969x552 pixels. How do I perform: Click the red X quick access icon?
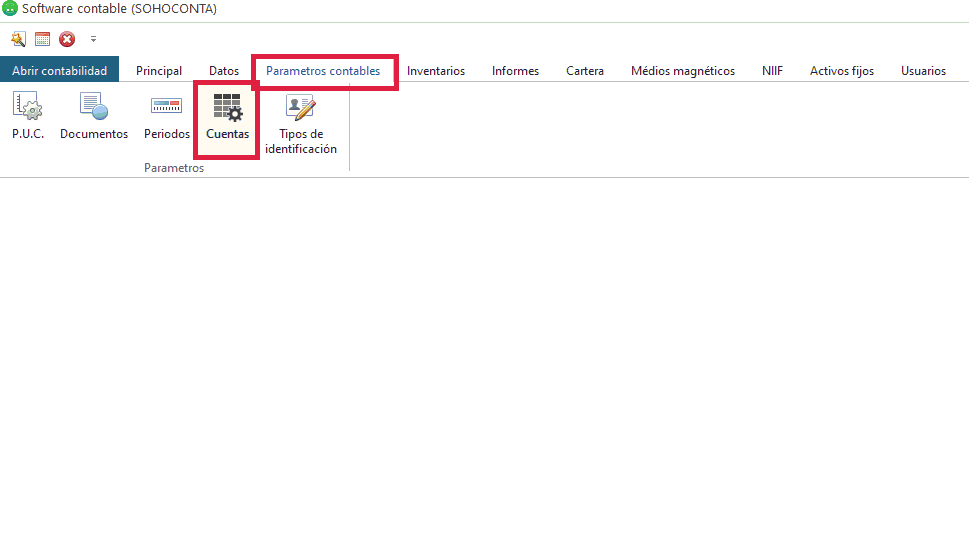(67, 39)
